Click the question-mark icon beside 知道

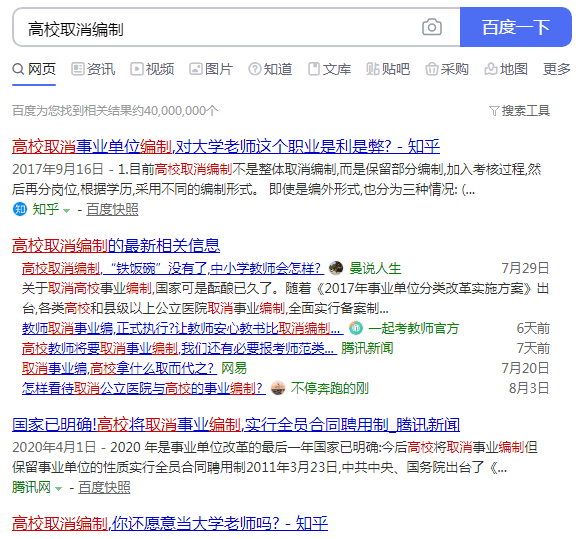(255, 69)
